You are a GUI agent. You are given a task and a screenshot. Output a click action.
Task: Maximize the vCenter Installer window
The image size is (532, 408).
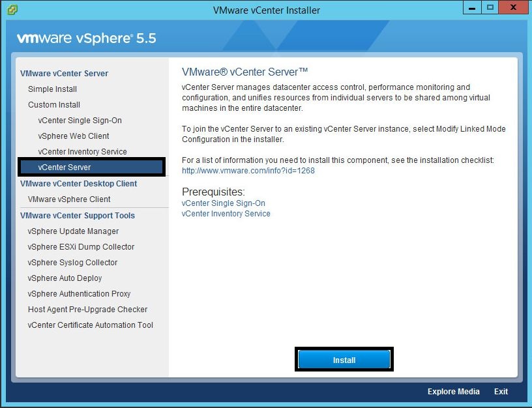[x=490, y=8]
